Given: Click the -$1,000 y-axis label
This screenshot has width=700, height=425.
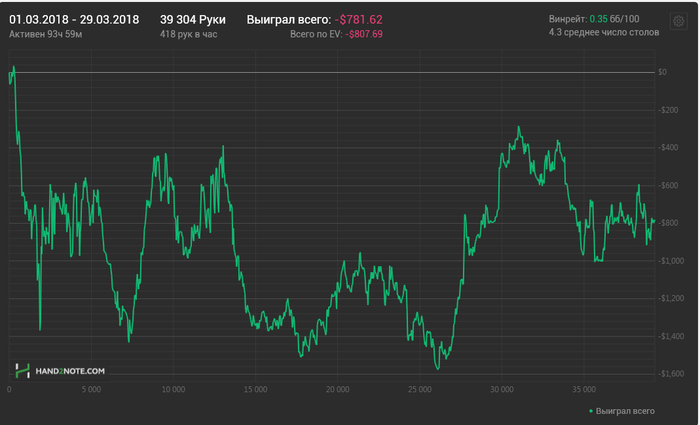Looking at the screenshot, I should [671, 261].
